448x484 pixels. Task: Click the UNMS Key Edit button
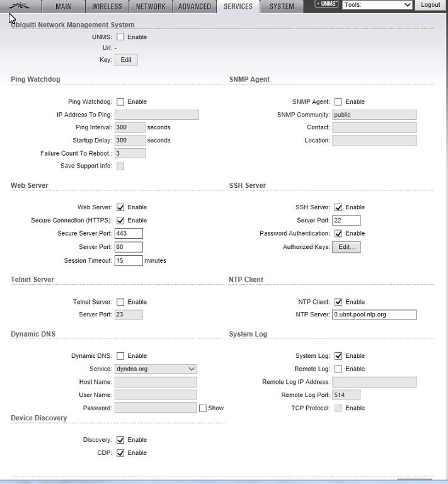click(126, 60)
